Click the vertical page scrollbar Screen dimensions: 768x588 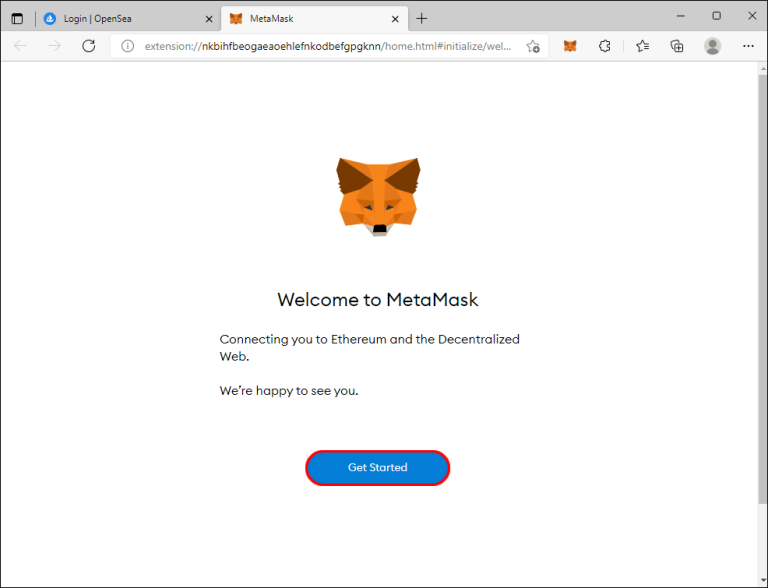pos(762,300)
